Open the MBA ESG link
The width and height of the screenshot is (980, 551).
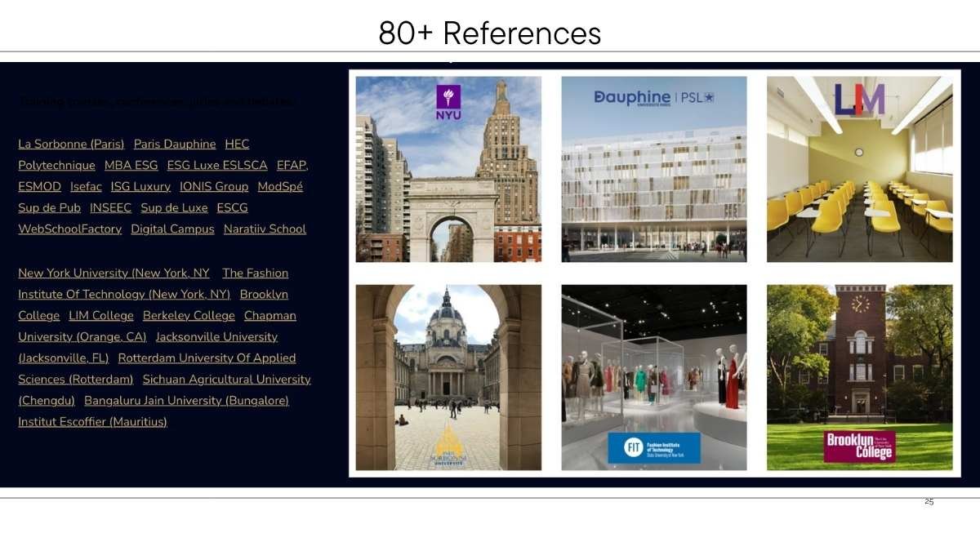point(131,166)
